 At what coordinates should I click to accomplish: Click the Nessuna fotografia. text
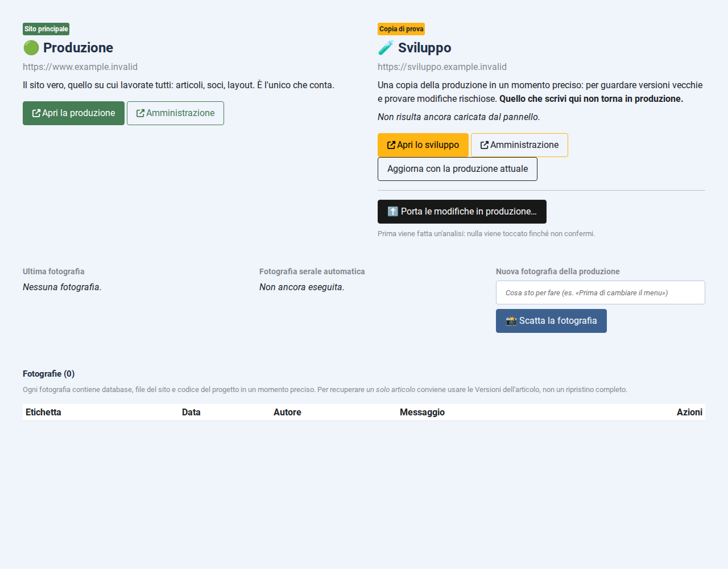click(62, 287)
